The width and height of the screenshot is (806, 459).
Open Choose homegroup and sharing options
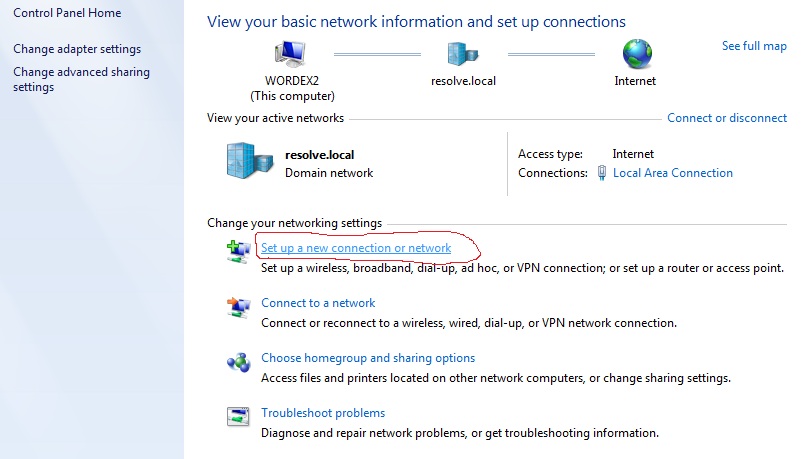pyautogui.click(x=368, y=358)
